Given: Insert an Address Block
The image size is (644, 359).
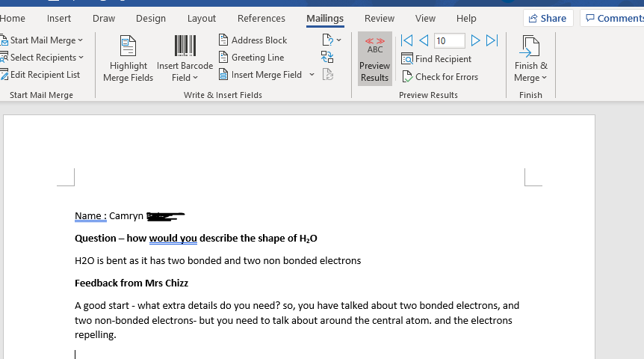Looking at the screenshot, I should pyautogui.click(x=253, y=40).
